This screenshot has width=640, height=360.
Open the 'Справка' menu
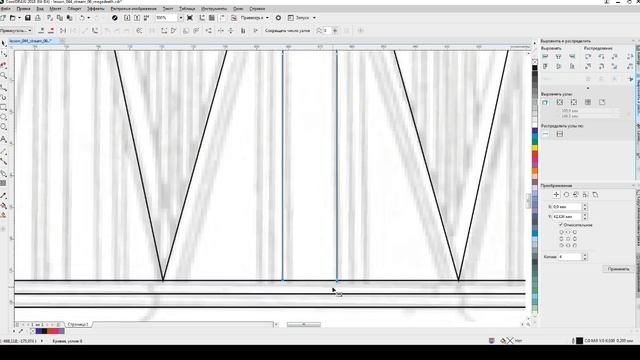pos(257,9)
